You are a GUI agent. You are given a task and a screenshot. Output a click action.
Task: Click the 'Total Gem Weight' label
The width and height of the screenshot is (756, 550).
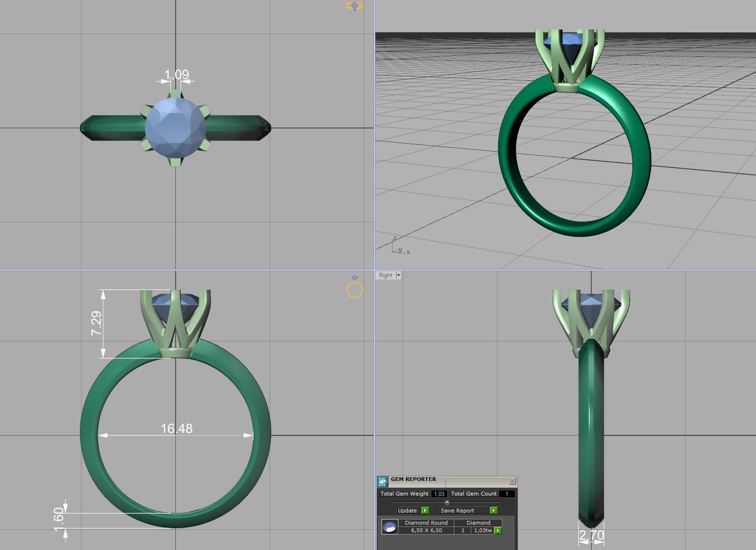tap(405, 494)
